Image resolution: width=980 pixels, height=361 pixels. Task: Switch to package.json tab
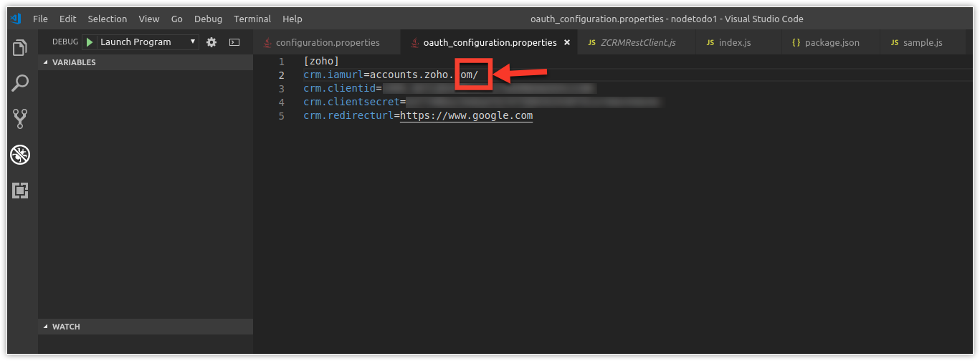(832, 42)
